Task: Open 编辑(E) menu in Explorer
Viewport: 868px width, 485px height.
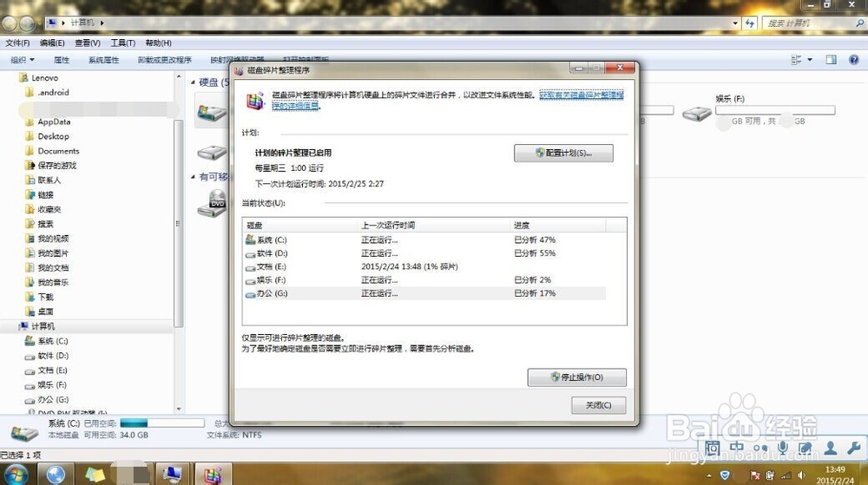Action: [x=52, y=43]
